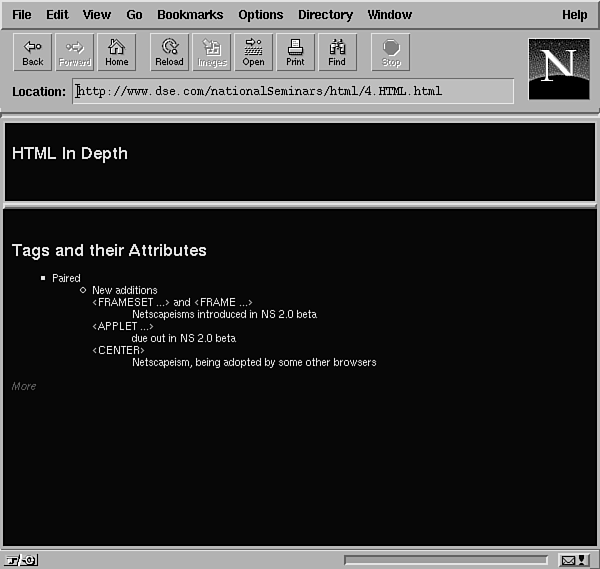Follow the More link
This screenshot has height=569, width=600.
click(24, 386)
